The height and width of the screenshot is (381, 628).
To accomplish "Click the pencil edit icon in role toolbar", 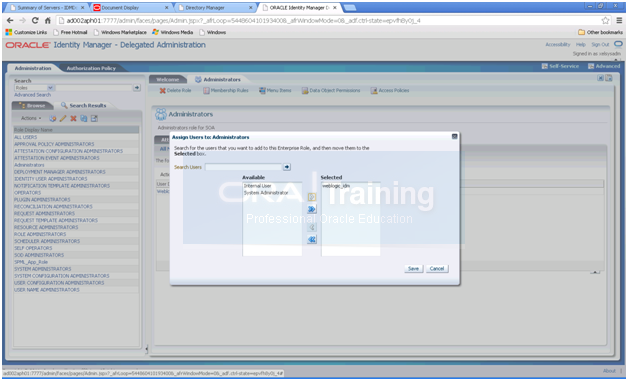I will point(63,118).
